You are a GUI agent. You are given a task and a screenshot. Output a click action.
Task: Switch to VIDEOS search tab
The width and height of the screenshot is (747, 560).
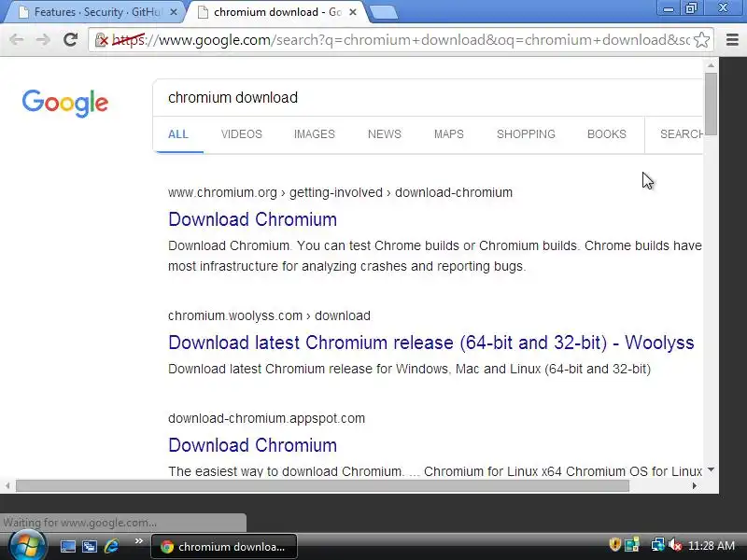pos(242,134)
